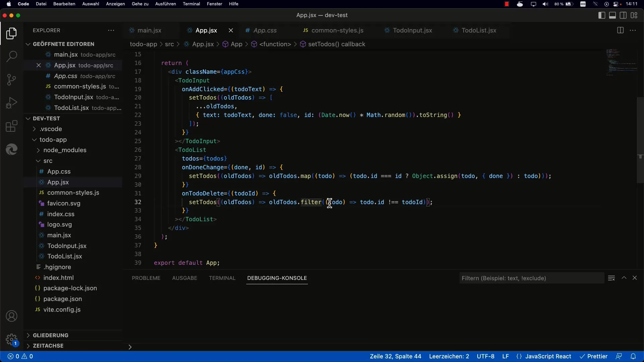Screen dimensions: 644x362
Task: Open the Run and Debug view
Action: pos(11,103)
